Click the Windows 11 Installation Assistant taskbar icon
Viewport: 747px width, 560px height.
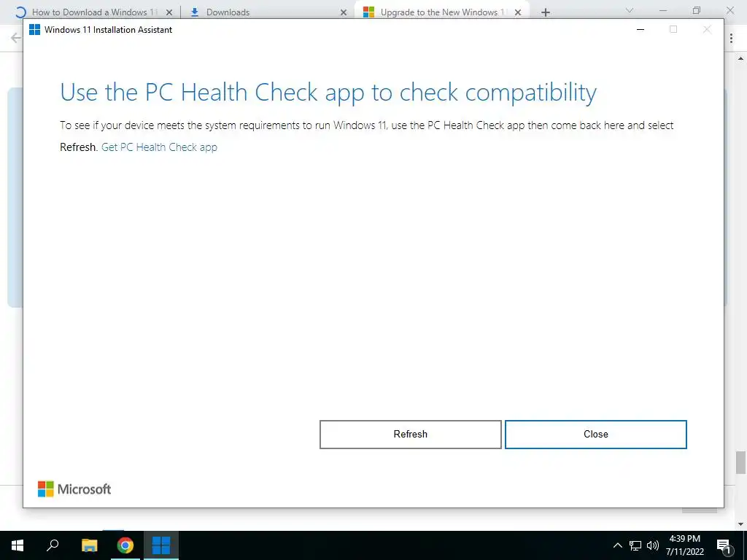click(161, 545)
